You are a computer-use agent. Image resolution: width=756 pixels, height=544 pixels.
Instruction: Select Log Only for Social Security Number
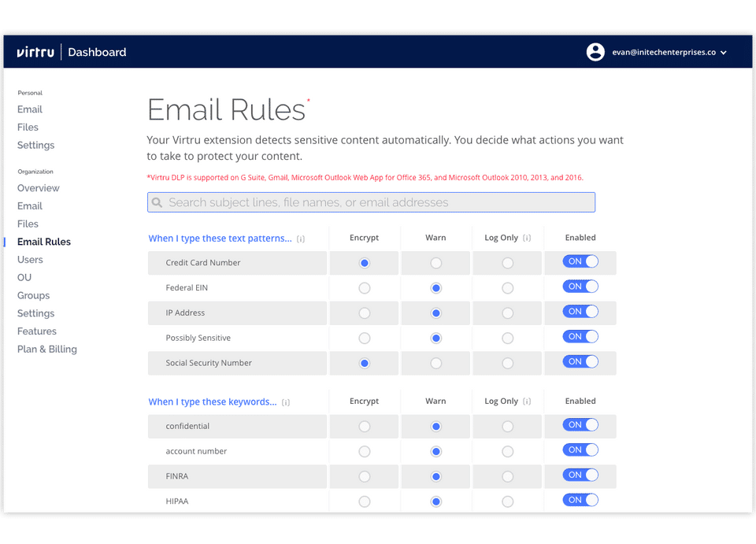[507, 363]
